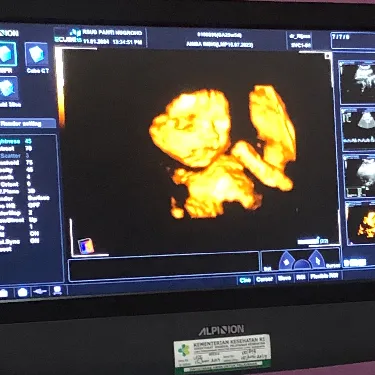Click the small corner marker atop render view
Image resolution: width=375 pixels, height=375 pixels.
tap(328, 56)
